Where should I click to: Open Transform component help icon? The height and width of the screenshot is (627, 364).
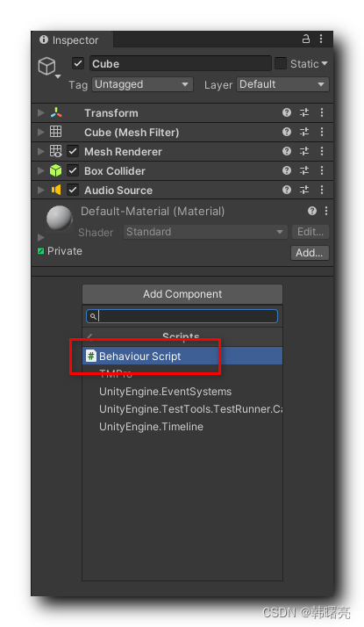coord(287,112)
